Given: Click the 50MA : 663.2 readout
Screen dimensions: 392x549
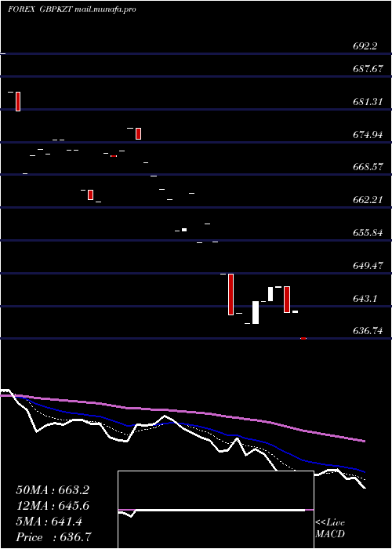Looking at the screenshot, I should [53, 490].
